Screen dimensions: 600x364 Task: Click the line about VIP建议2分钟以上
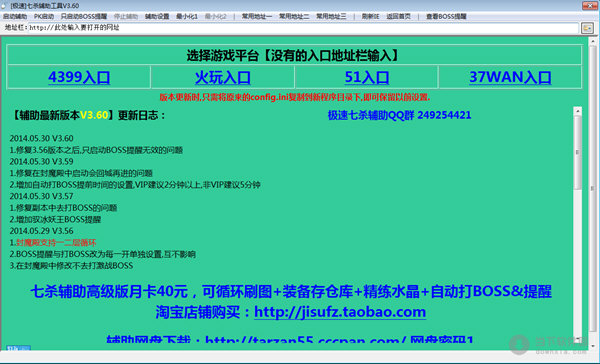tap(135, 185)
